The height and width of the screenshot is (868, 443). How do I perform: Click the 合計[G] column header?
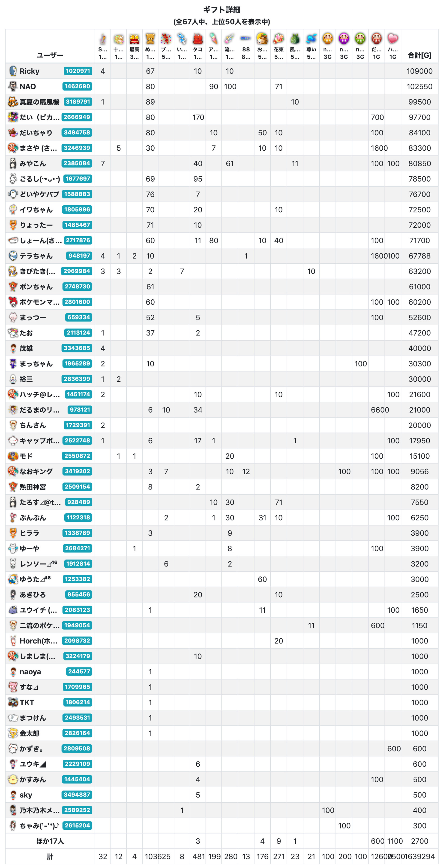click(419, 55)
